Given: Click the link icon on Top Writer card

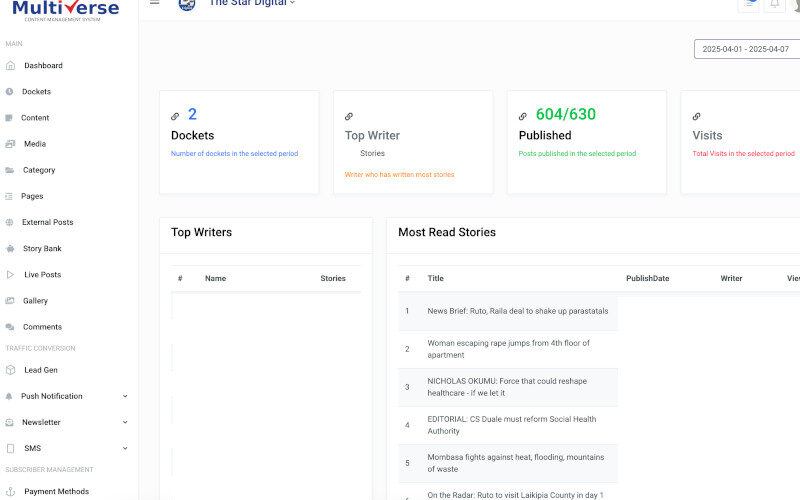Looking at the screenshot, I should coord(349,116).
